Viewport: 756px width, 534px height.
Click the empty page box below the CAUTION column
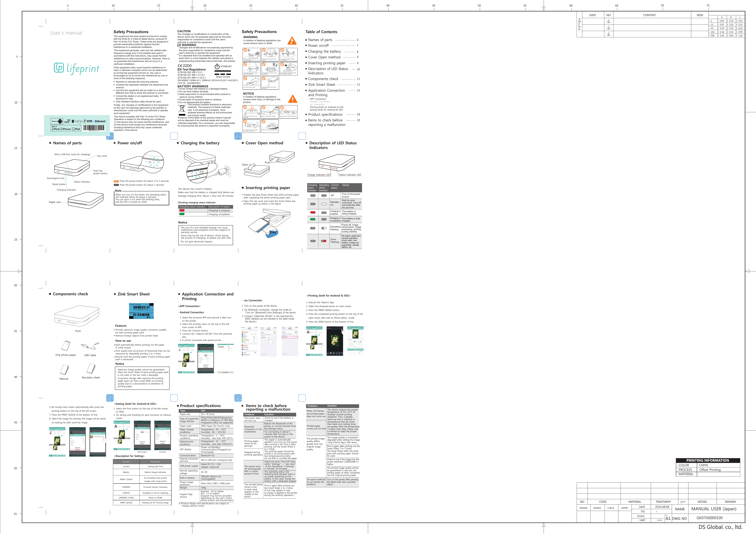174,136
